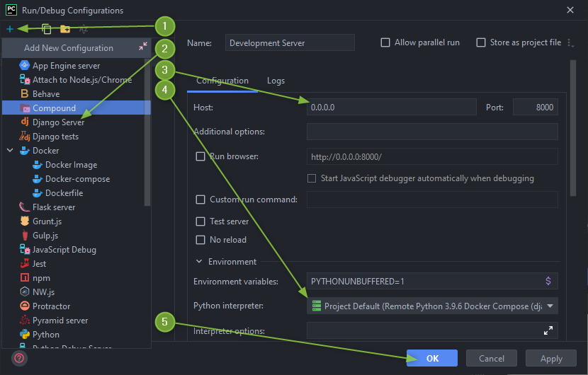
Task: Collapse the Environment section
Action: pyautogui.click(x=198, y=261)
